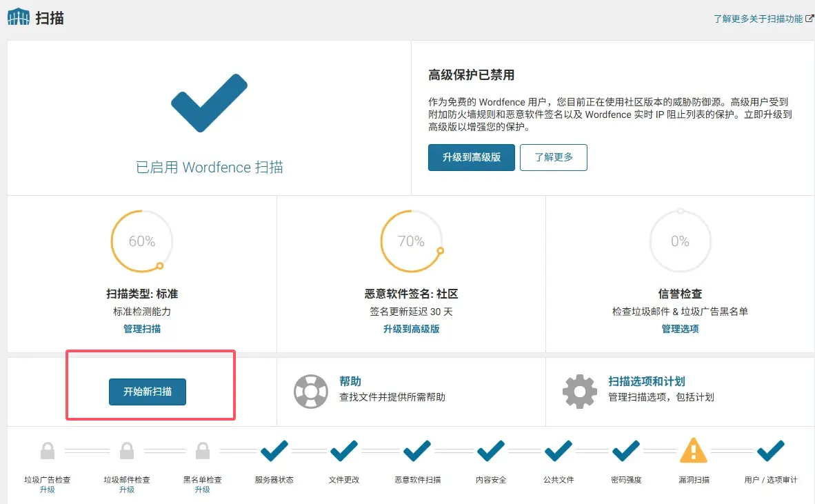The height and width of the screenshot is (504, 815).
Task: Click the 密码强度 checkmark icon
Action: click(x=626, y=450)
